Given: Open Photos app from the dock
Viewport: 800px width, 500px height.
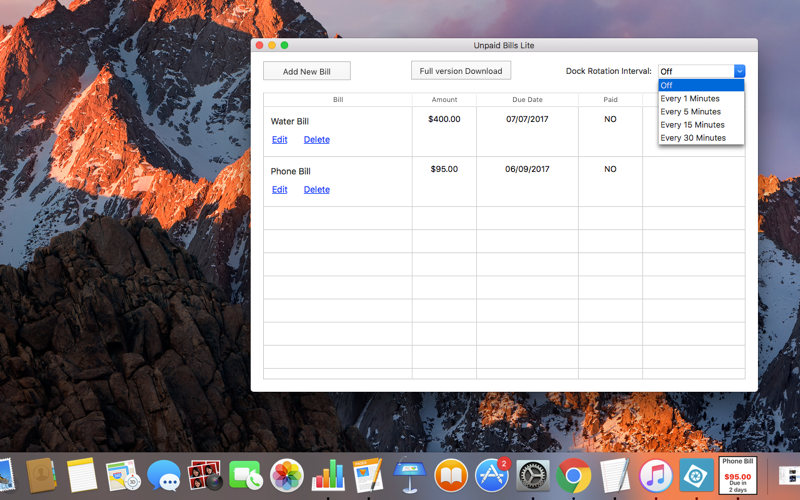Looking at the screenshot, I should coord(287,476).
